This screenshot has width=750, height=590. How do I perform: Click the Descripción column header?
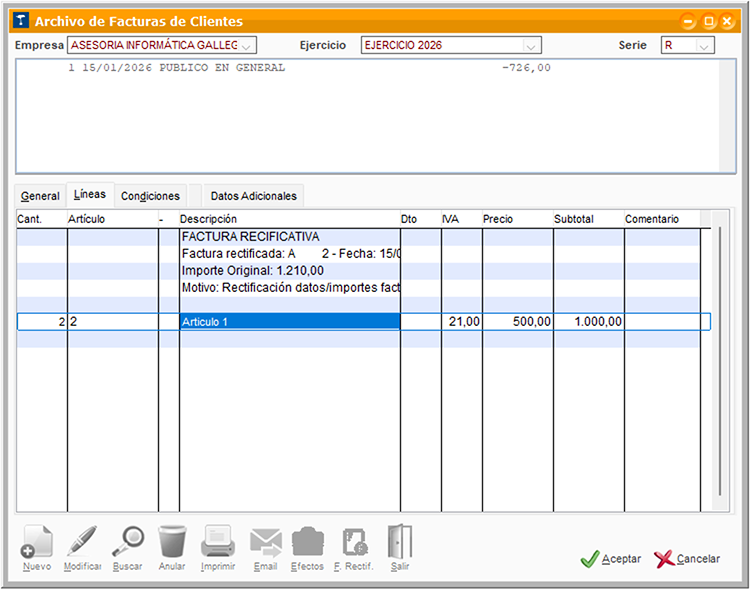pyautogui.click(x=290, y=219)
